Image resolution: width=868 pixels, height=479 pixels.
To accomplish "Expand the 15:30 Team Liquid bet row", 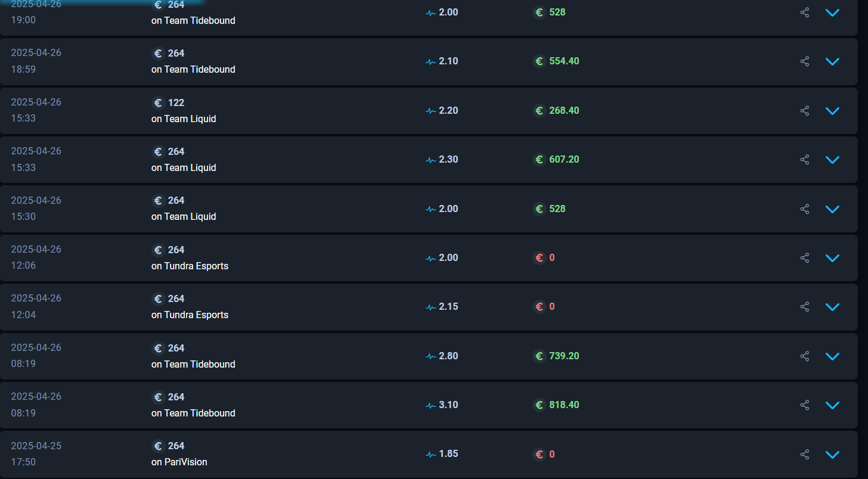I will [x=832, y=209].
